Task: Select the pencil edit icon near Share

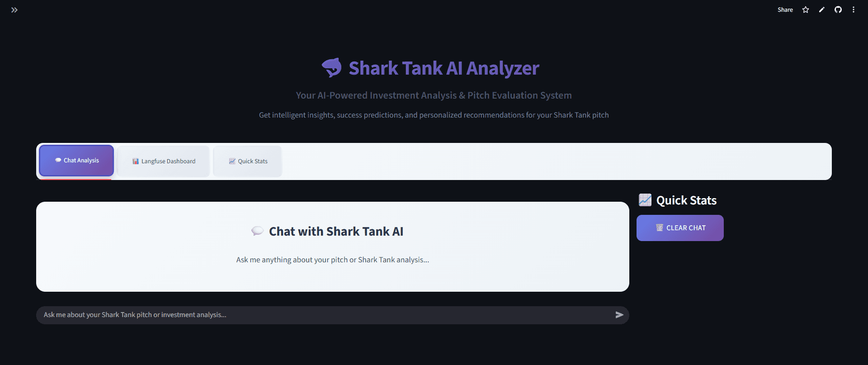Action: (821, 9)
